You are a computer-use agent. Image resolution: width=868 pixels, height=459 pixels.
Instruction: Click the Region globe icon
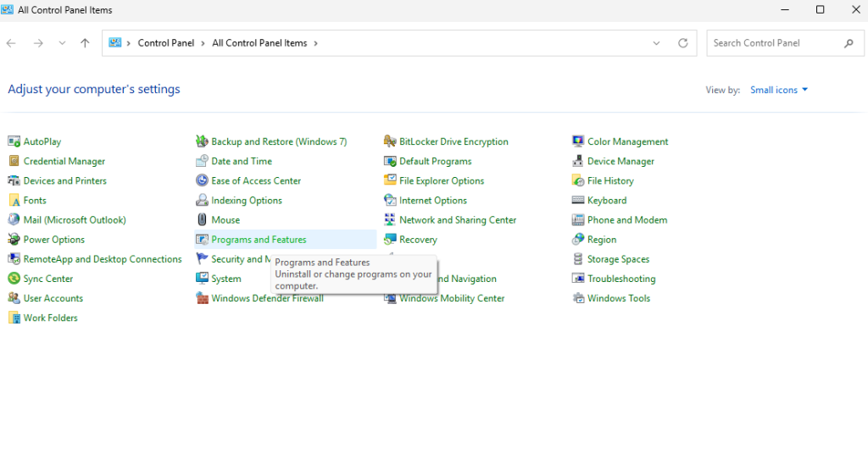[x=578, y=240]
